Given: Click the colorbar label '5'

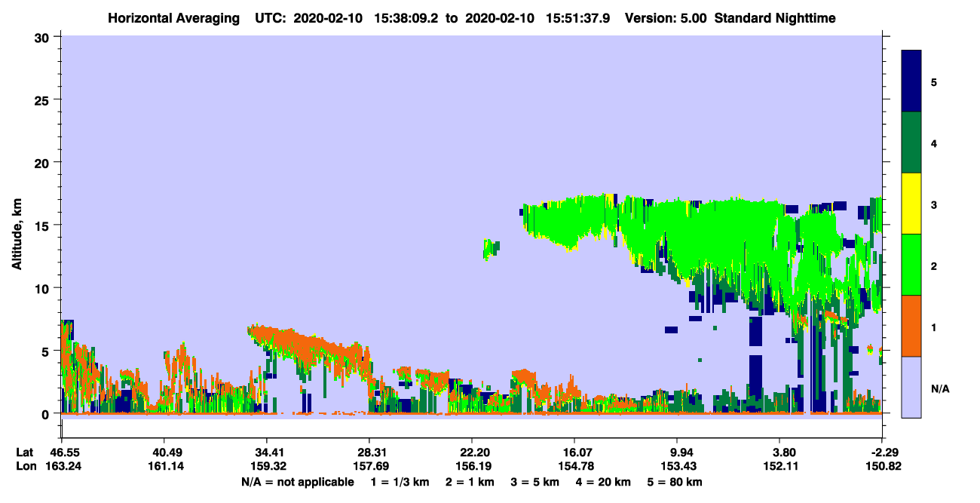Looking at the screenshot, I should pyautogui.click(x=934, y=81).
